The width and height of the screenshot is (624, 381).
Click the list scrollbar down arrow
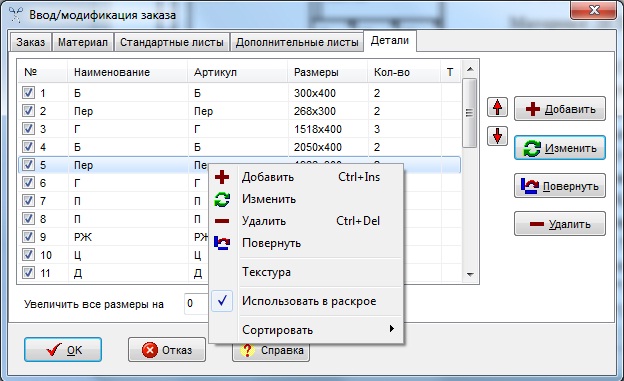(470, 274)
